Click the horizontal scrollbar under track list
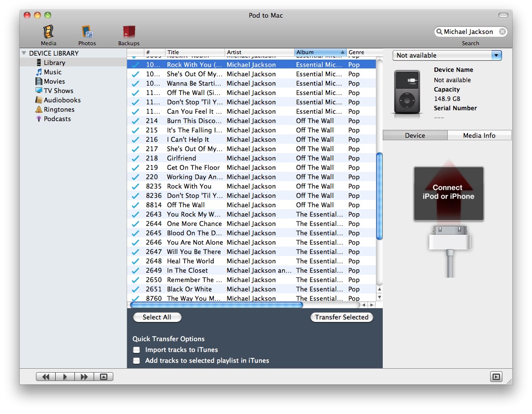This screenshot has height=414, width=532. point(217,305)
